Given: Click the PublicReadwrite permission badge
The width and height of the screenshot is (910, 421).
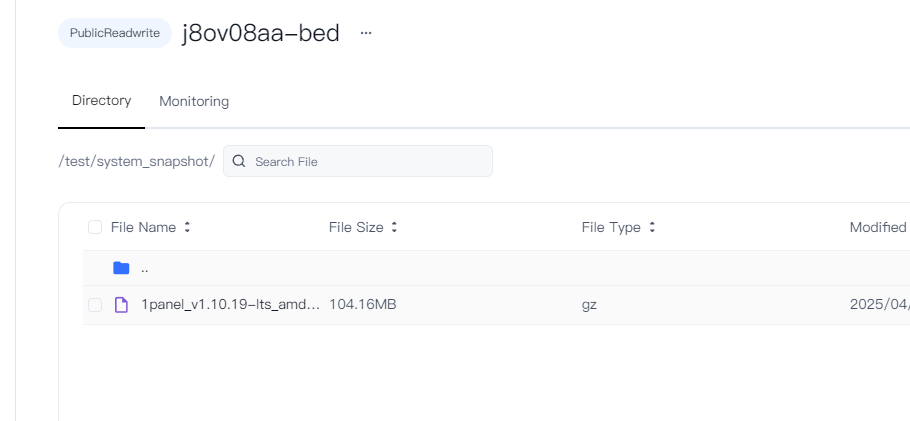Looking at the screenshot, I should click(x=115, y=33).
